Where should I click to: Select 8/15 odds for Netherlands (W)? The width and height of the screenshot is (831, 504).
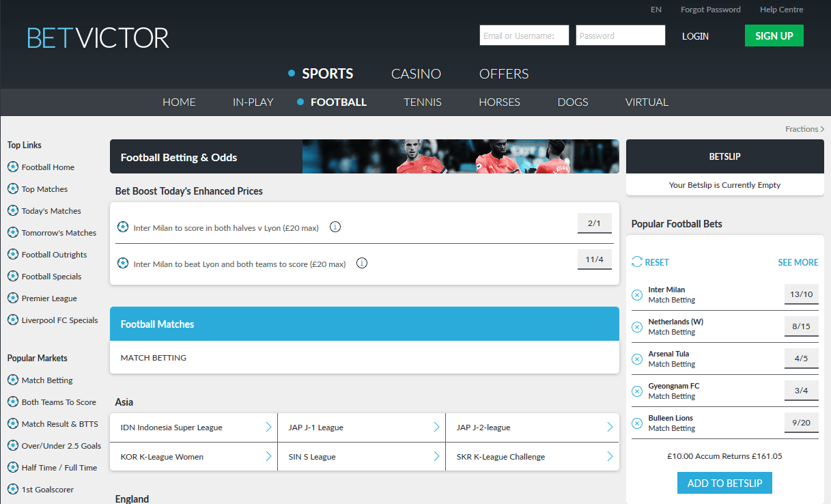point(802,326)
